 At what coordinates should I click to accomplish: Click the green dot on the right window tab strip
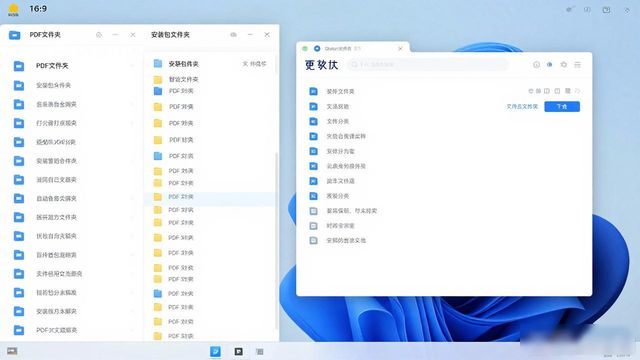click(x=304, y=49)
